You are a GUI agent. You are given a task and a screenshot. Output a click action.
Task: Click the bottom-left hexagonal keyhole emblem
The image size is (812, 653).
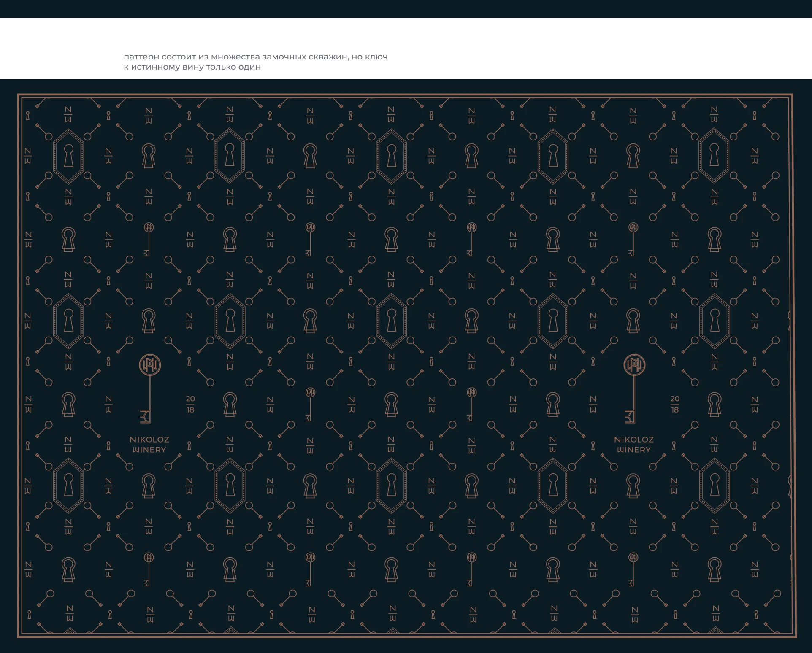[x=68, y=486]
